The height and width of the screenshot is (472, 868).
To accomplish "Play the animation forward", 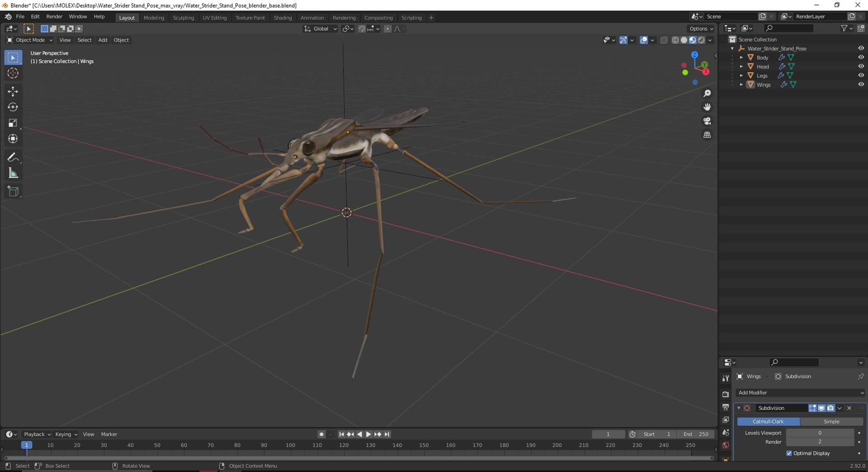I will [x=368, y=434].
